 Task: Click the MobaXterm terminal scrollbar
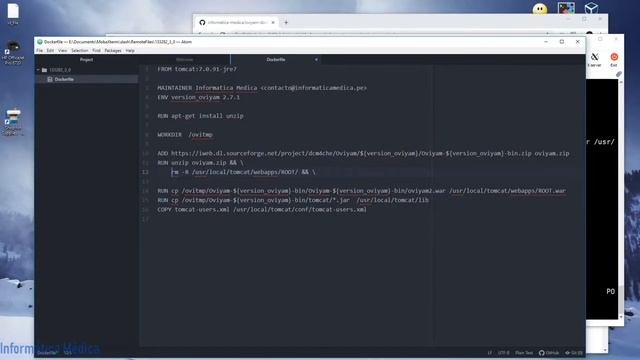(621, 199)
